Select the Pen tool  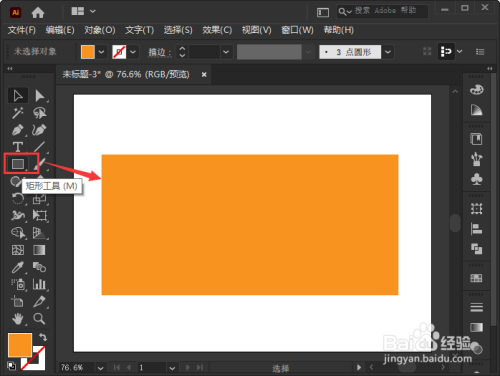click(x=18, y=130)
